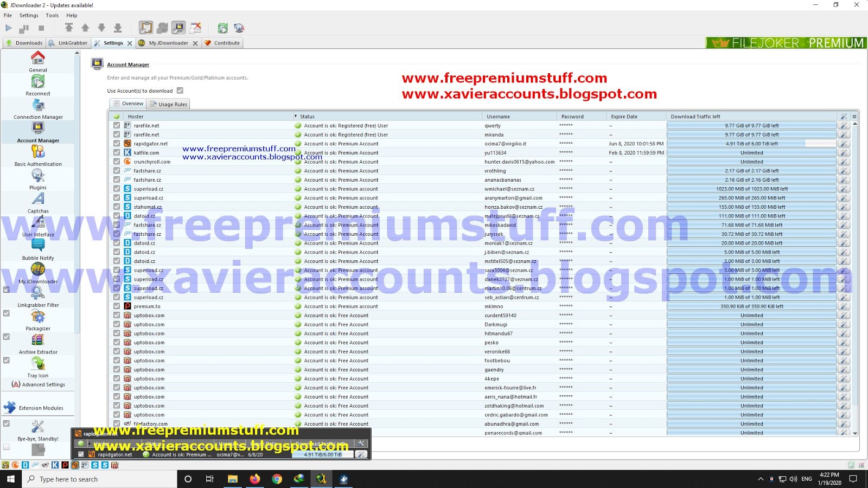Screen dimensions: 868x488
Task: Click Windows taskbar search box
Action: coord(100,479)
